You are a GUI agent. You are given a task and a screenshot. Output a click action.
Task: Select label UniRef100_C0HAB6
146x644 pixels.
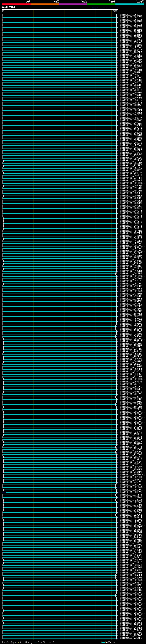point(131,361)
